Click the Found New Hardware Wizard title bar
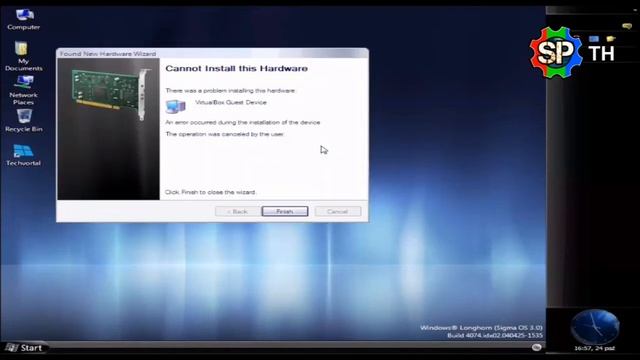Screen dimensions: 640x360 point(212,53)
